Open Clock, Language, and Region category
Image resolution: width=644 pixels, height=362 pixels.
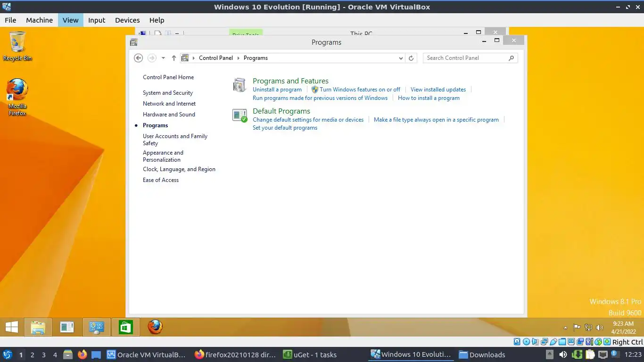pos(179,169)
